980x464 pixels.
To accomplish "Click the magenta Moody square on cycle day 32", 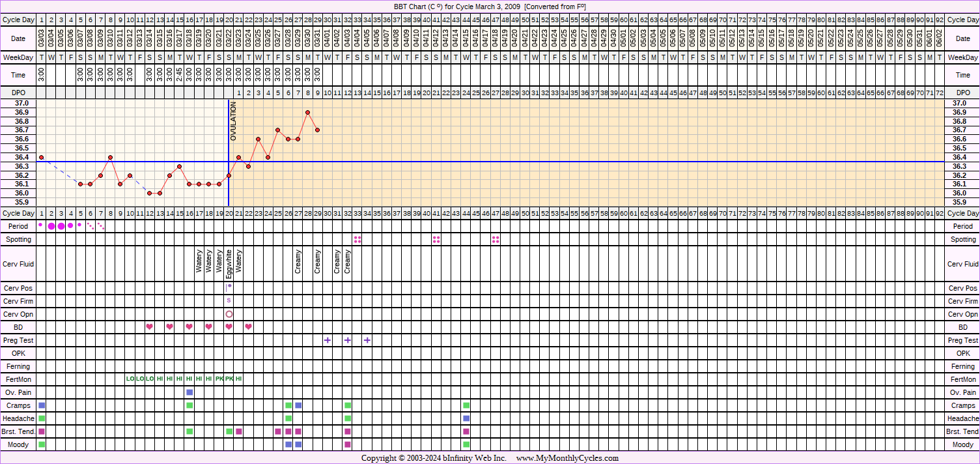I will coord(348,444).
